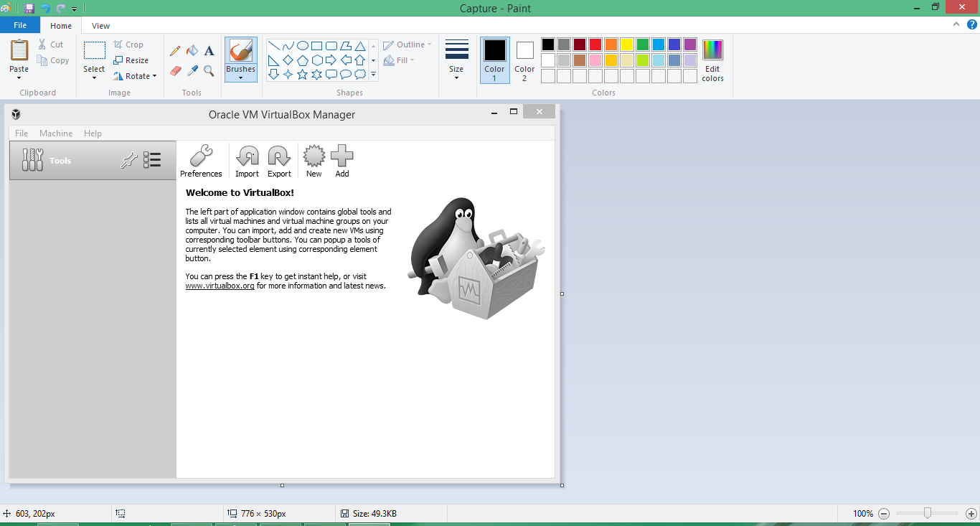Screen dimensions: 980x526
Task: Open the Select dropdown arrow
Action: pos(94,78)
